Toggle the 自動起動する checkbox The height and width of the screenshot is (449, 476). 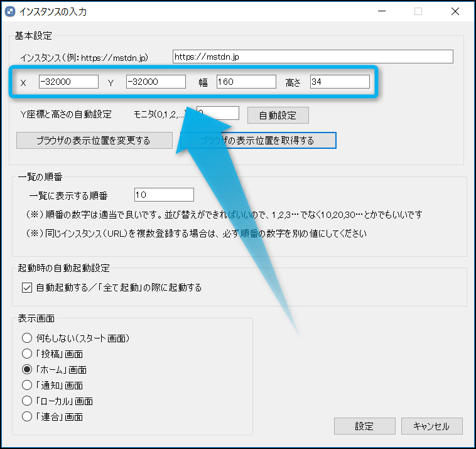pyautogui.click(x=26, y=288)
